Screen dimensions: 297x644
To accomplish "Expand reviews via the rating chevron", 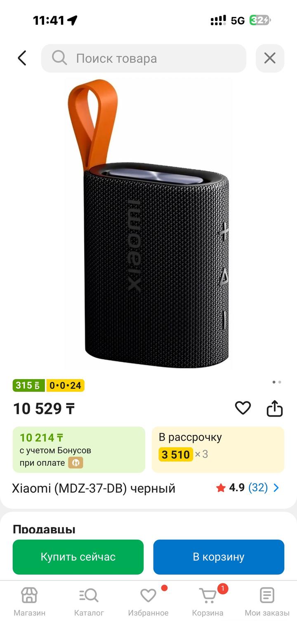I will 276,488.
